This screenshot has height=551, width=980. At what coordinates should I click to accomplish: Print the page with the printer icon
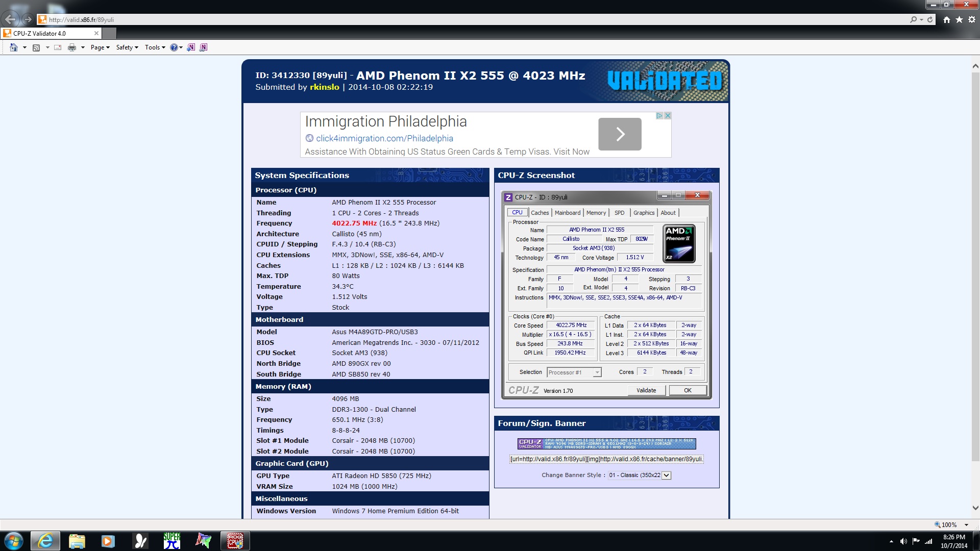coord(72,47)
